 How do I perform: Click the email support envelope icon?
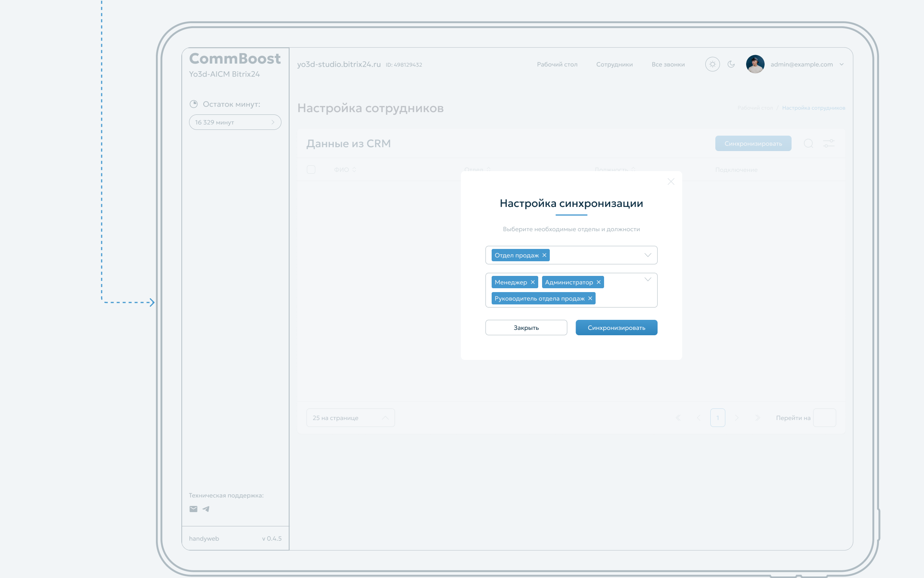193,509
